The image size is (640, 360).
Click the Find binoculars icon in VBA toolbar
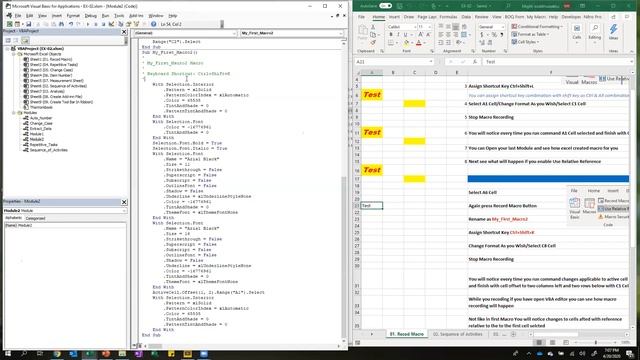tap(61, 24)
